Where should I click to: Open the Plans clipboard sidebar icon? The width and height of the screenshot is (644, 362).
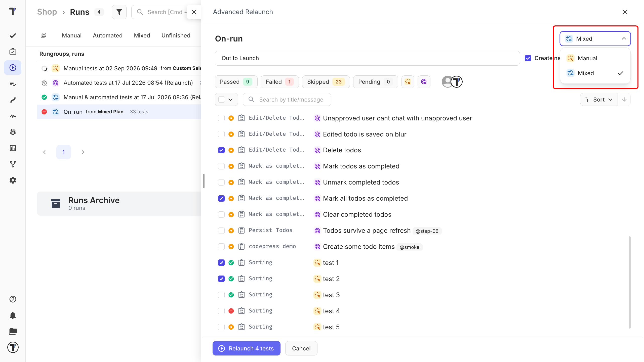13,52
